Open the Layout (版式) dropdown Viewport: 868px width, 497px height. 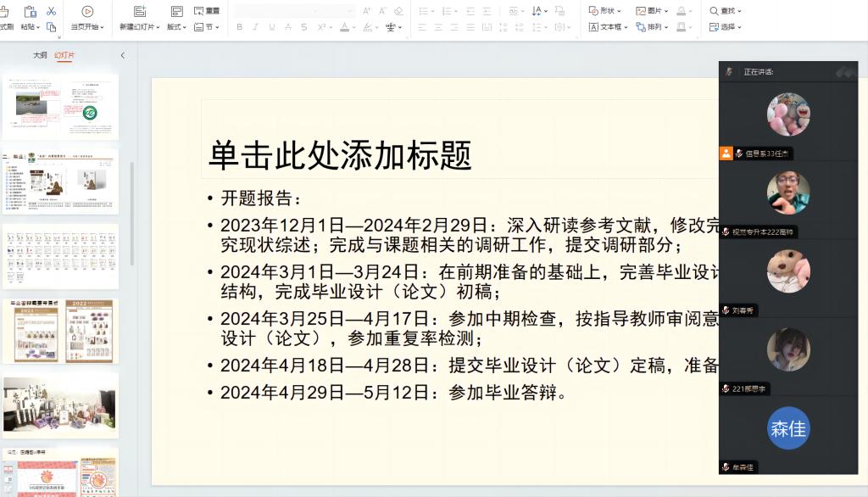pos(177,27)
